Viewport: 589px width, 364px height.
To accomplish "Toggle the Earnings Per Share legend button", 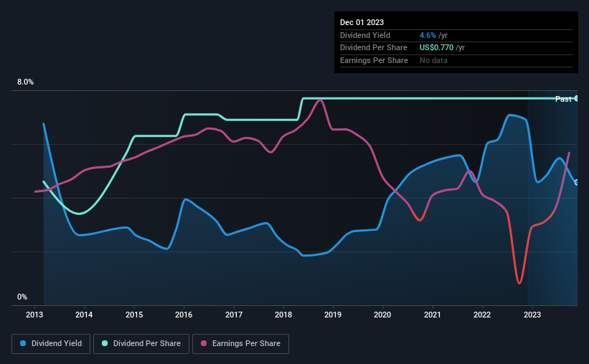I will [240, 343].
